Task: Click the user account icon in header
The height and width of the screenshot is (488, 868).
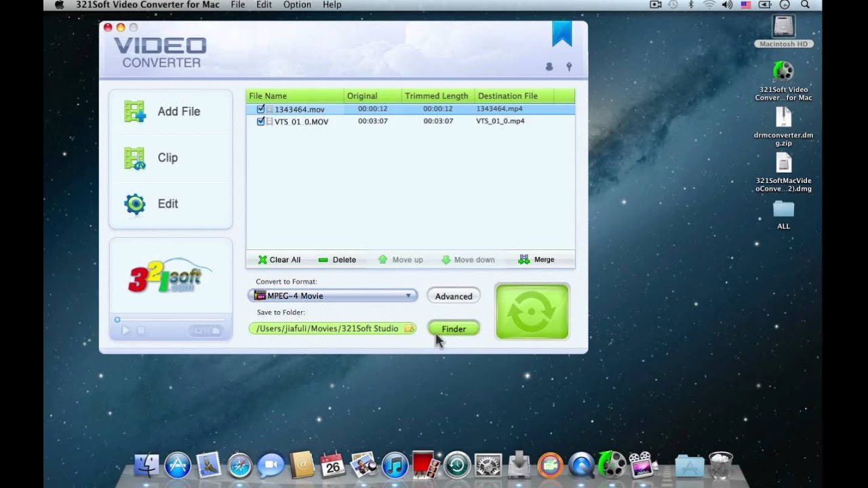Action: tap(549, 66)
